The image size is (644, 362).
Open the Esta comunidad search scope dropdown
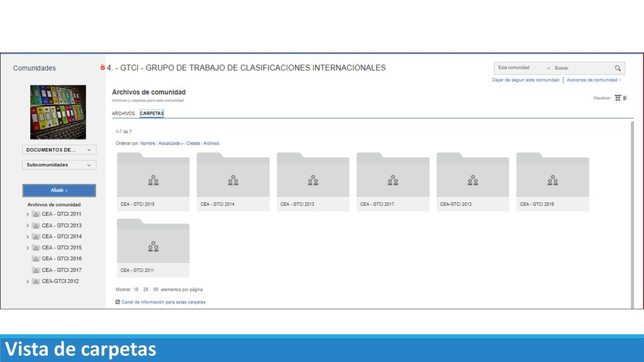523,68
